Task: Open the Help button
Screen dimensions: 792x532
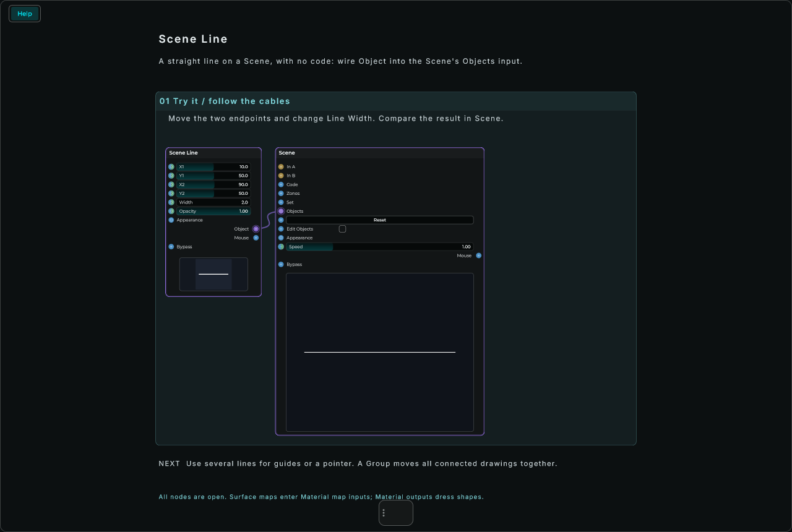Action: pyautogui.click(x=25, y=14)
